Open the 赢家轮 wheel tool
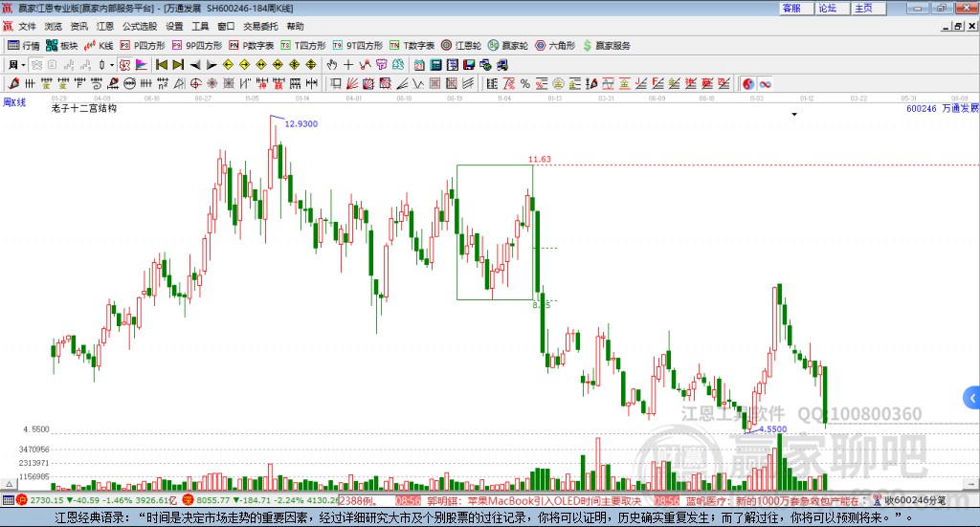 [x=508, y=46]
